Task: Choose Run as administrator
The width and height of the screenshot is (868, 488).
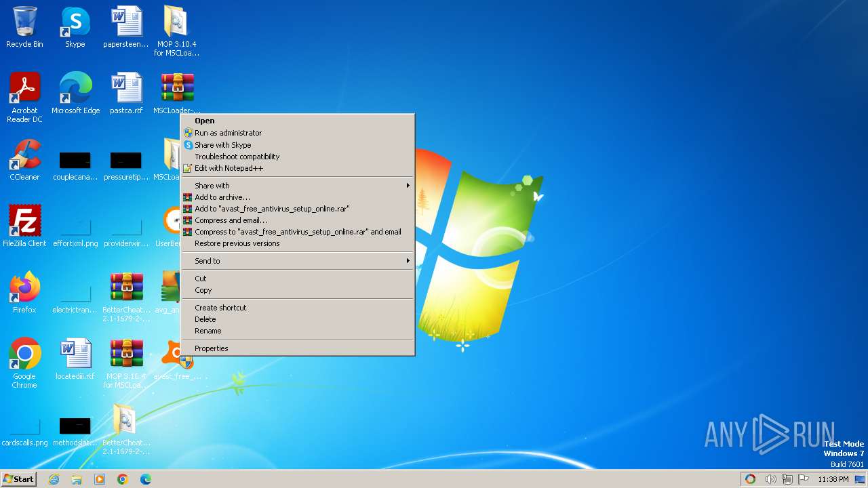Action: tap(298, 133)
